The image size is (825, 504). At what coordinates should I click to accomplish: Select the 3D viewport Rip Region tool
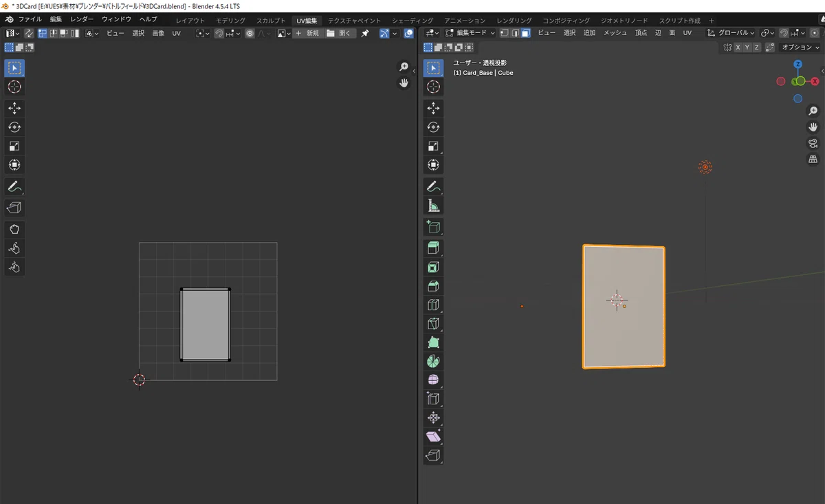(x=433, y=454)
